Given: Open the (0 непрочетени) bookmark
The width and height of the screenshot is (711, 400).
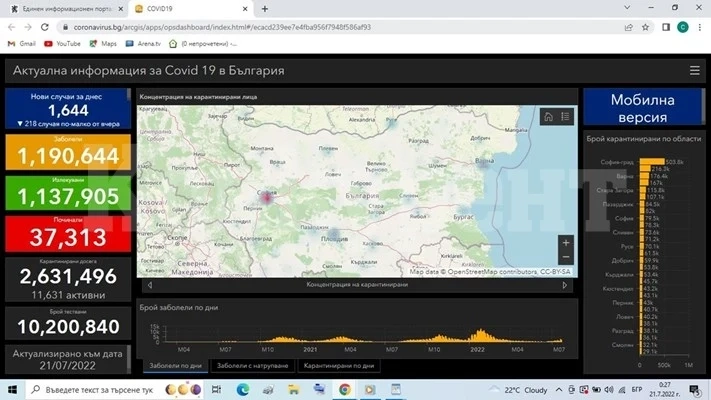Looking at the screenshot, I should [x=203, y=44].
